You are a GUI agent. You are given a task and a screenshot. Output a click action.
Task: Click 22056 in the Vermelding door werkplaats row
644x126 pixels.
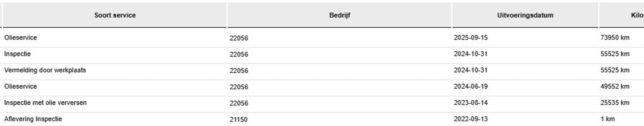(x=239, y=71)
